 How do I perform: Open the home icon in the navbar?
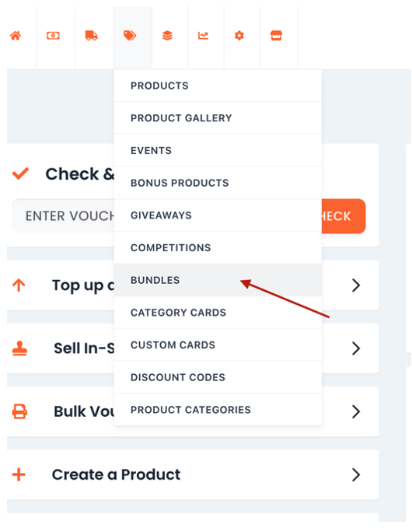point(16,35)
